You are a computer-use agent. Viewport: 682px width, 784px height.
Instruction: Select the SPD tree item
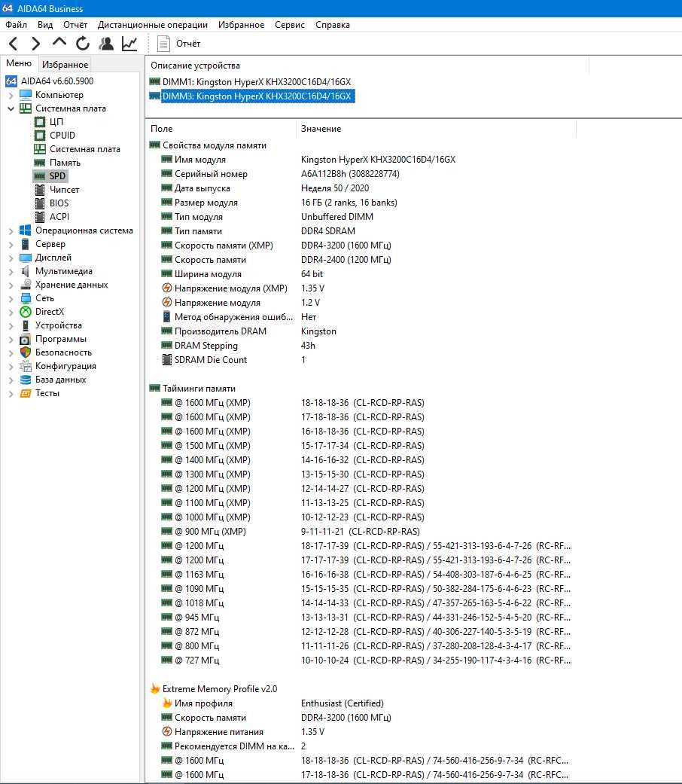pyautogui.click(x=50, y=176)
